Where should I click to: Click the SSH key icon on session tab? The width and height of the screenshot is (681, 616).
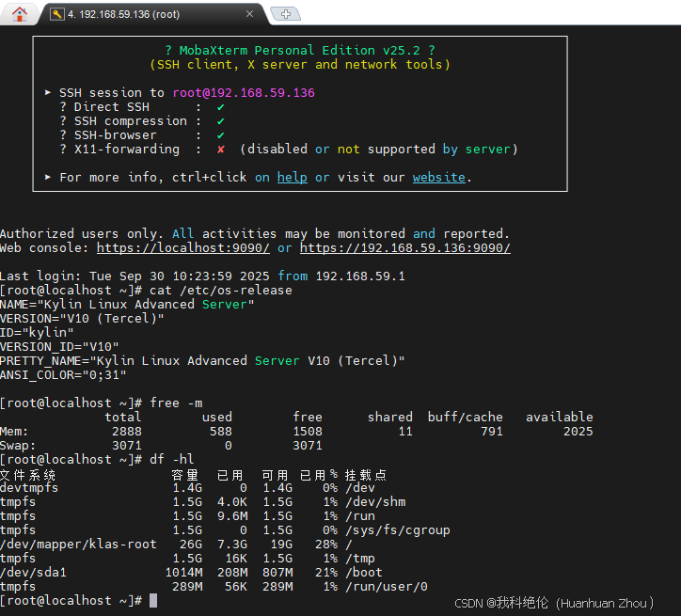coord(56,14)
